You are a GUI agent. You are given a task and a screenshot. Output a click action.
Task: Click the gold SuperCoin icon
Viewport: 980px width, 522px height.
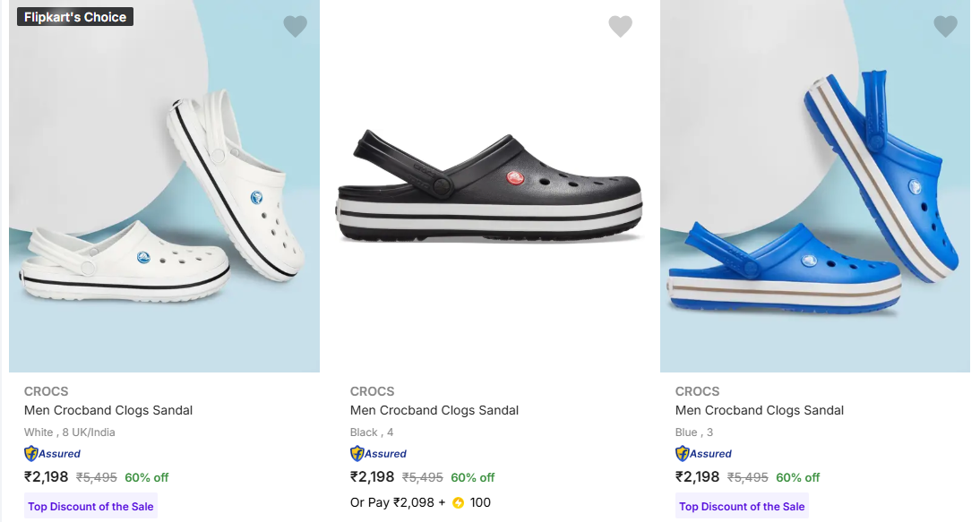pyautogui.click(x=459, y=503)
